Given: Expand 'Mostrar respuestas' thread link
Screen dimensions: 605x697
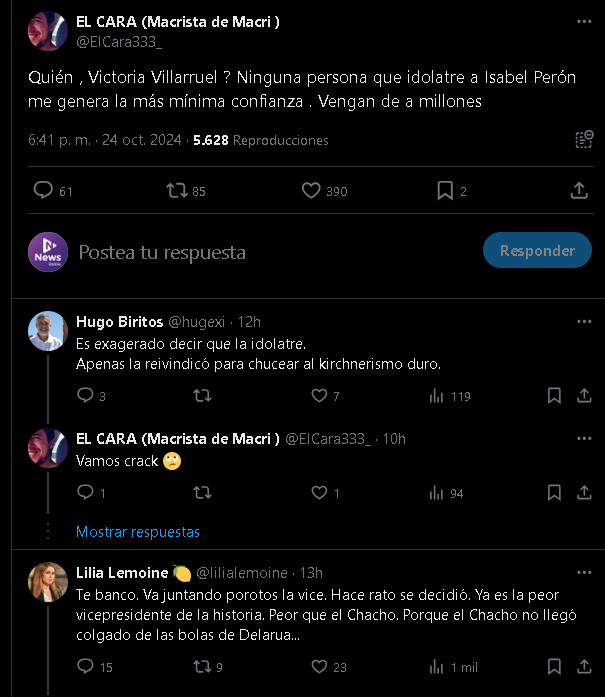Looking at the screenshot, I should 138,532.
